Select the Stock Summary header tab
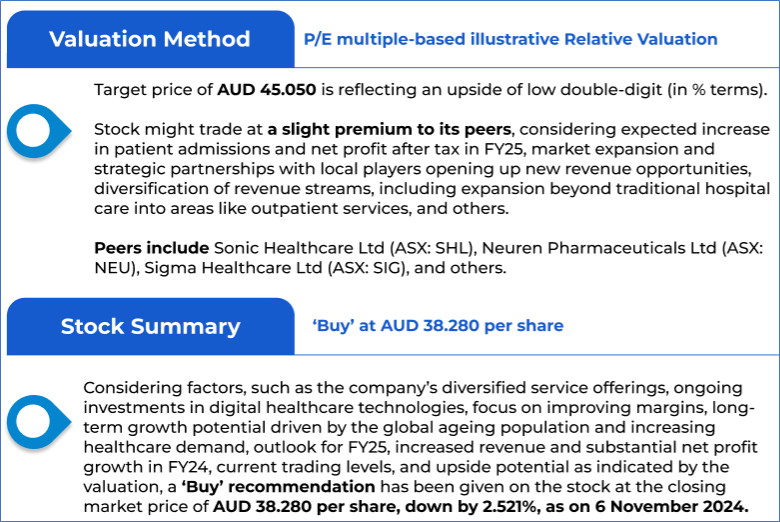Viewport: 780px width, 522px height. [x=150, y=326]
